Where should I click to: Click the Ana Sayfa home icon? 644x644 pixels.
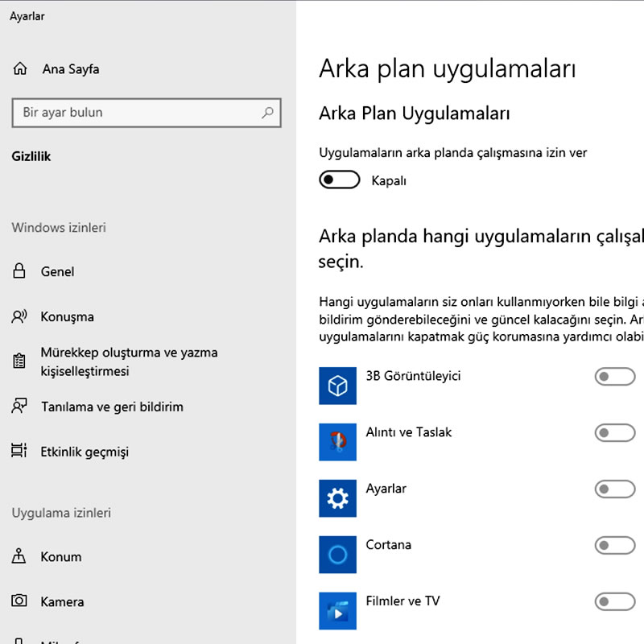click(x=20, y=69)
